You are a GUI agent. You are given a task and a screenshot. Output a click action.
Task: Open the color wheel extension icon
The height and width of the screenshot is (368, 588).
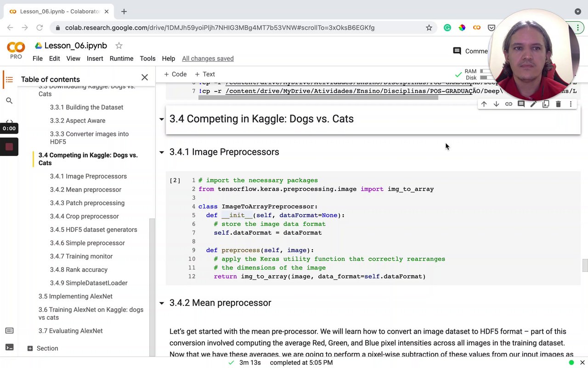tap(462, 28)
